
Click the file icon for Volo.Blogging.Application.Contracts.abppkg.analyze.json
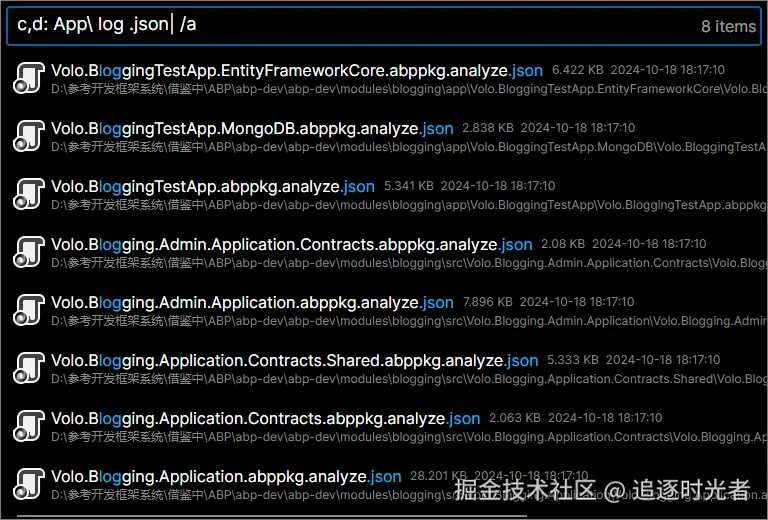coord(29,426)
